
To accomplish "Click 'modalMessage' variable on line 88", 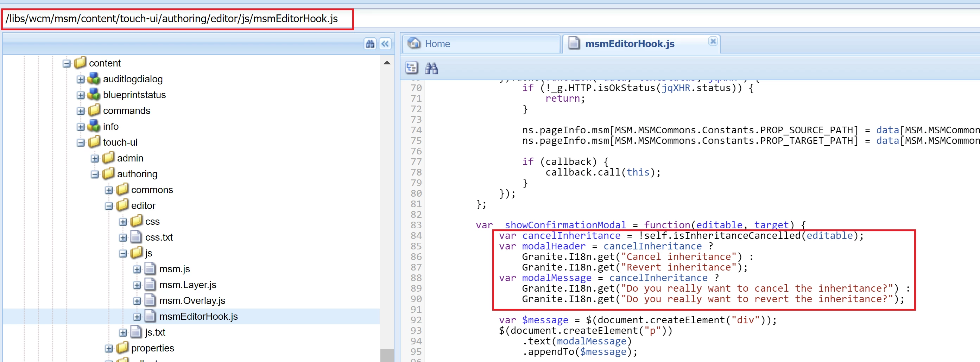I will click(x=557, y=278).
